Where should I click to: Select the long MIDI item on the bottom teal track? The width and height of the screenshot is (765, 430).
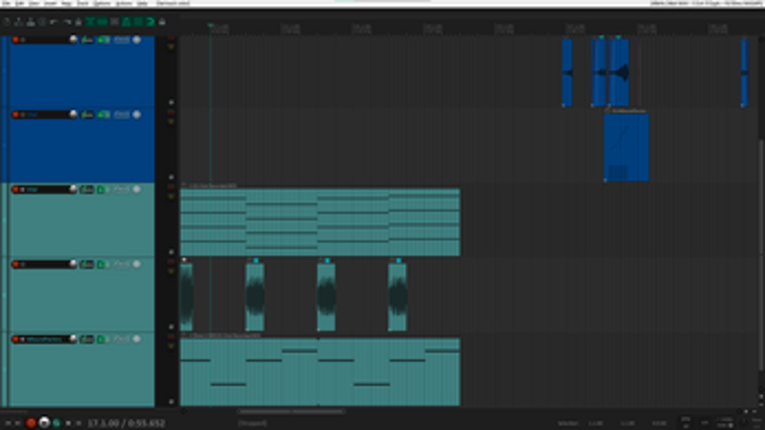[x=320, y=372]
